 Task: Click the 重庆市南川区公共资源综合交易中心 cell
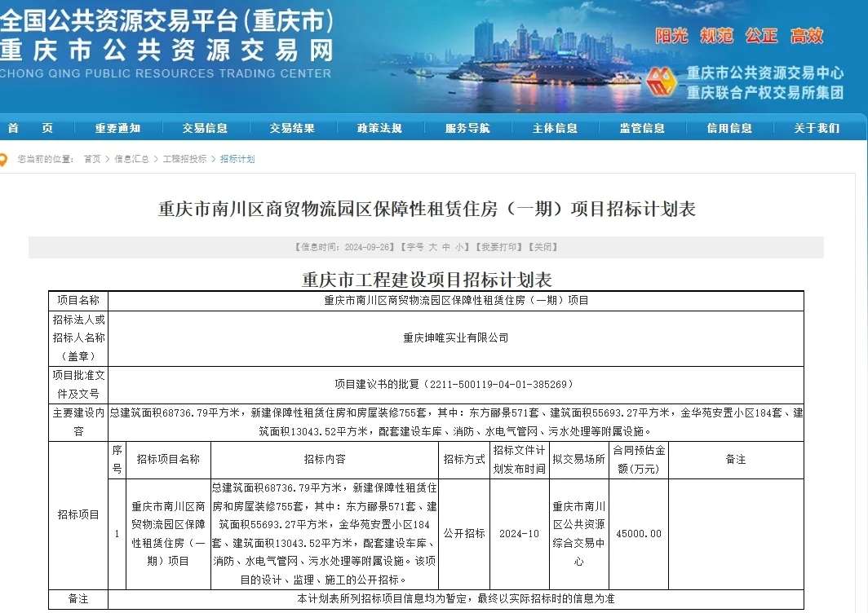pyautogui.click(x=578, y=534)
